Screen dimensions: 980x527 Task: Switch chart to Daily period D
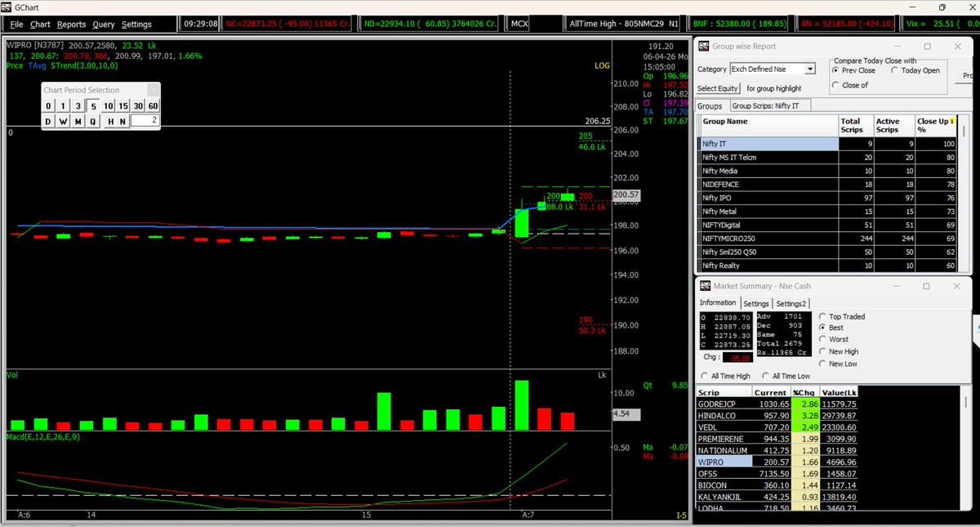point(48,121)
